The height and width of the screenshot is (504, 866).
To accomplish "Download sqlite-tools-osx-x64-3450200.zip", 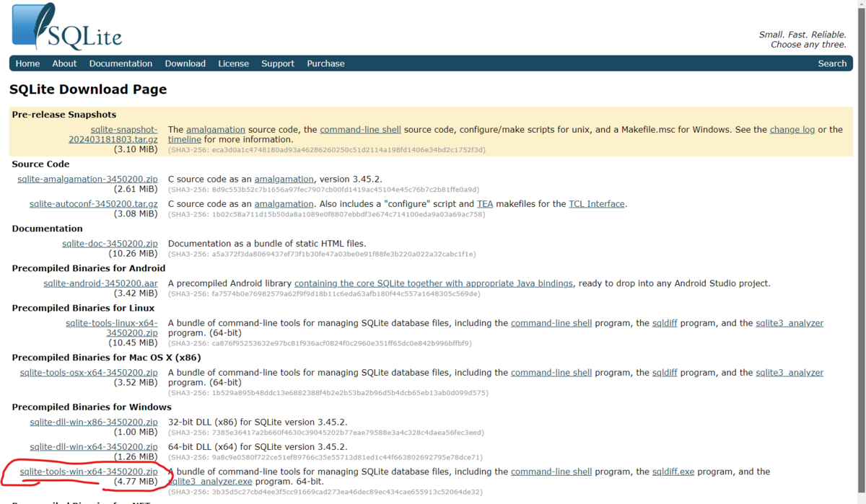I will 89,373.
